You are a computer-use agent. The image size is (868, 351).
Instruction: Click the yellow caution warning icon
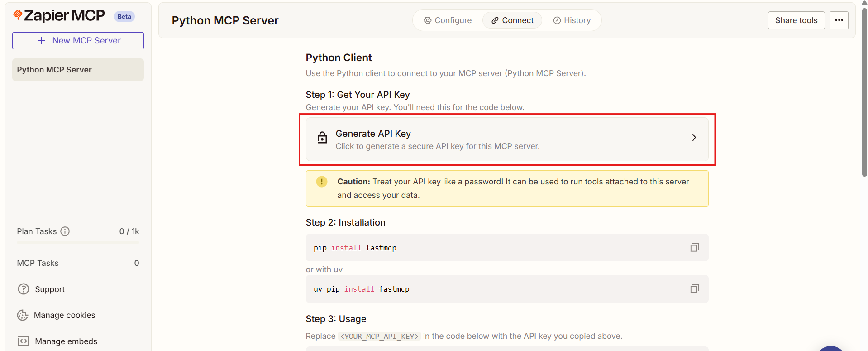(x=321, y=182)
